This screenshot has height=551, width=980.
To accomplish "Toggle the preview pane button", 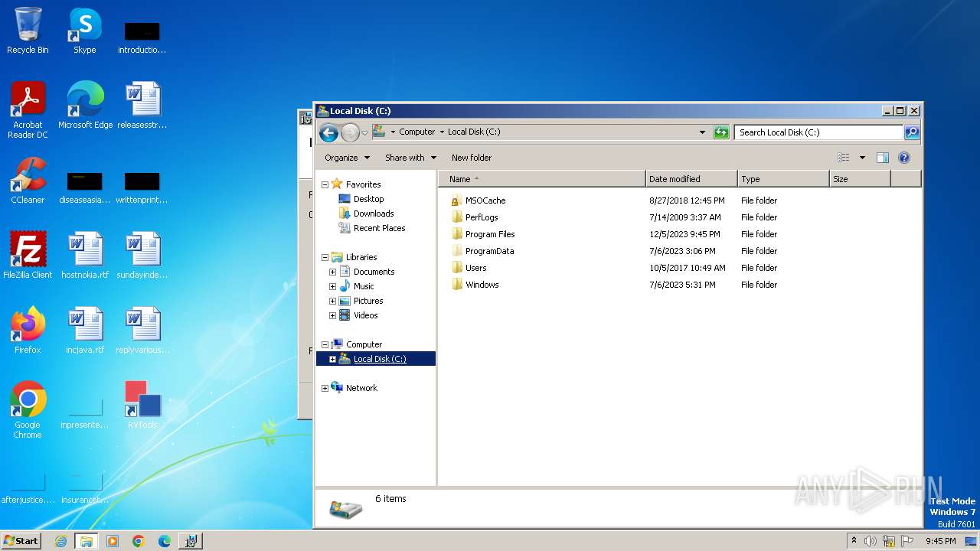I will tap(882, 158).
